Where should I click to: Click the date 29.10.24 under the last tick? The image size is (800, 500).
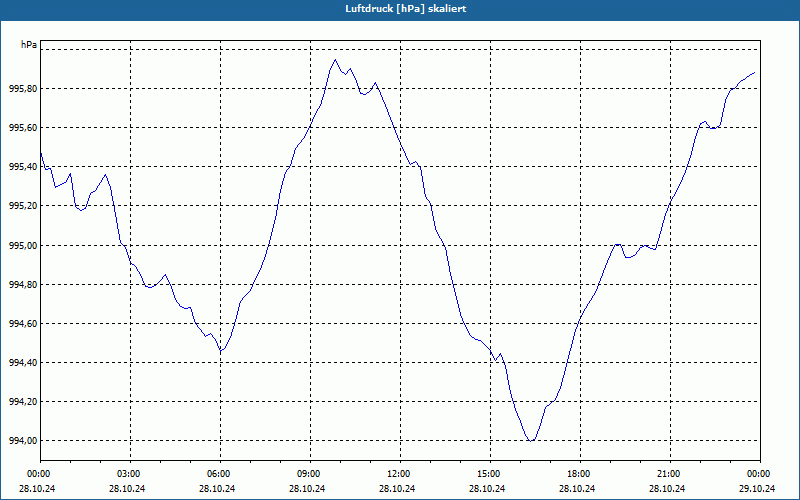point(757,488)
